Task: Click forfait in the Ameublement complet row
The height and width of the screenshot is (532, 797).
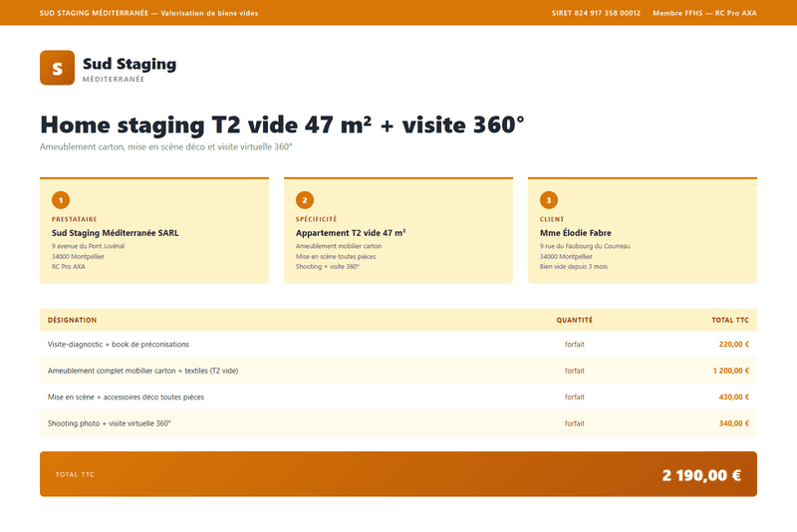Action: point(575,371)
